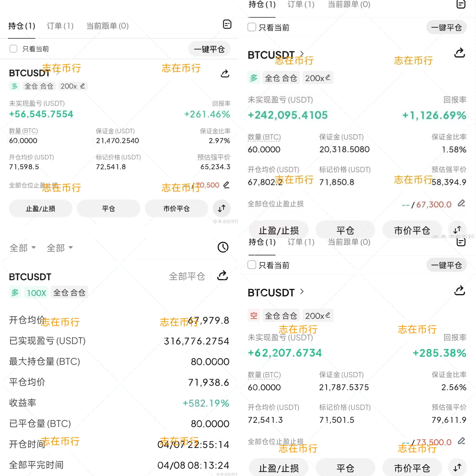Share the top-left BTCUSDT long position
Viewport: 476px width, 476px height.
point(225,73)
